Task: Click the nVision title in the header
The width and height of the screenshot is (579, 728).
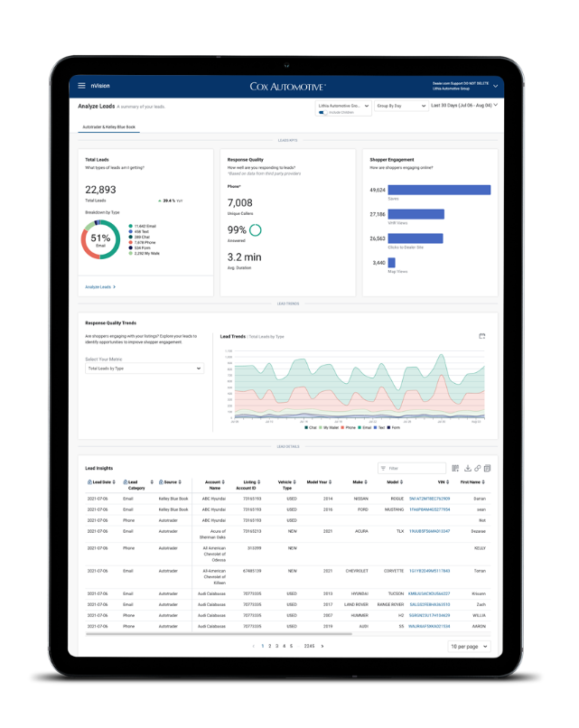Action: pos(100,86)
